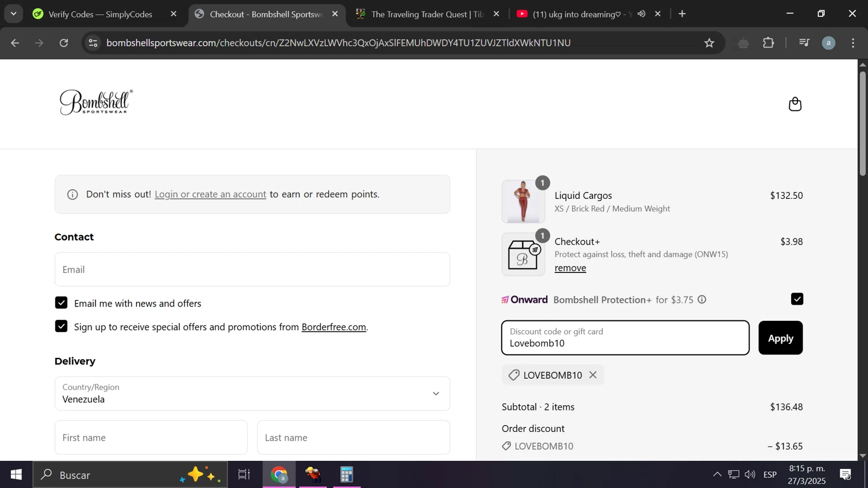Close the YouTube ukg into dreaming tab
The height and width of the screenshot is (488, 868).
658,14
